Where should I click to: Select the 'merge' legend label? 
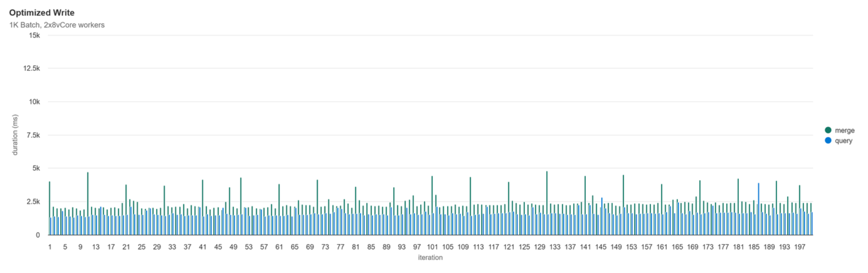click(845, 130)
